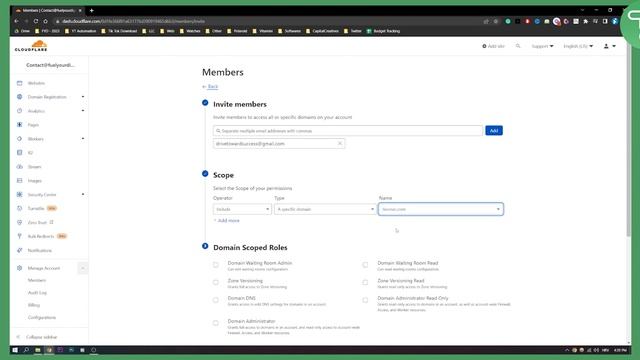640x360 pixels.
Task: Click the Workers sidebar icon
Action: coord(19,139)
